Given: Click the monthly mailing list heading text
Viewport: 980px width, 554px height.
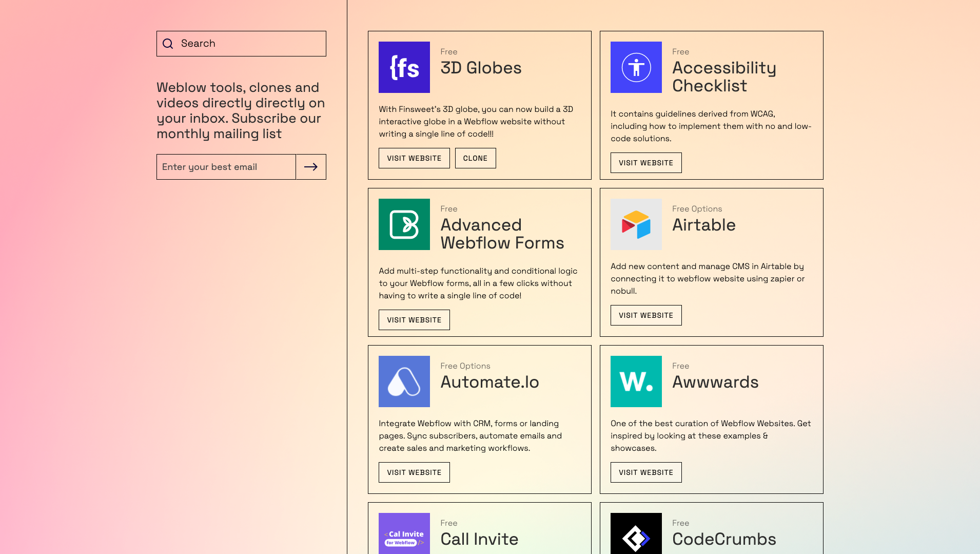Looking at the screenshot, I should point(241,110).
